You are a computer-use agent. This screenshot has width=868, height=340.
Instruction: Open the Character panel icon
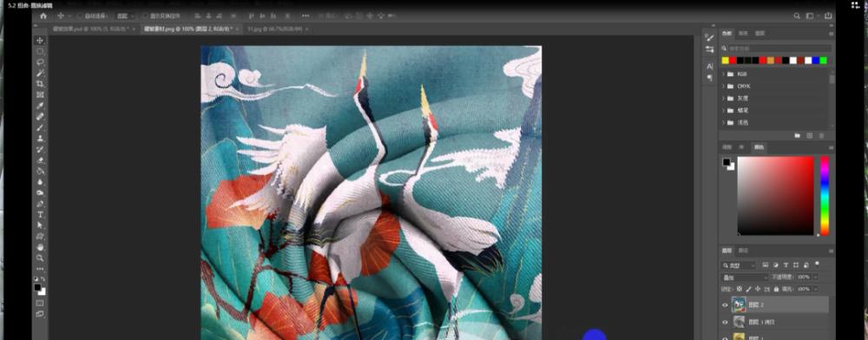(x=710, y=66)
